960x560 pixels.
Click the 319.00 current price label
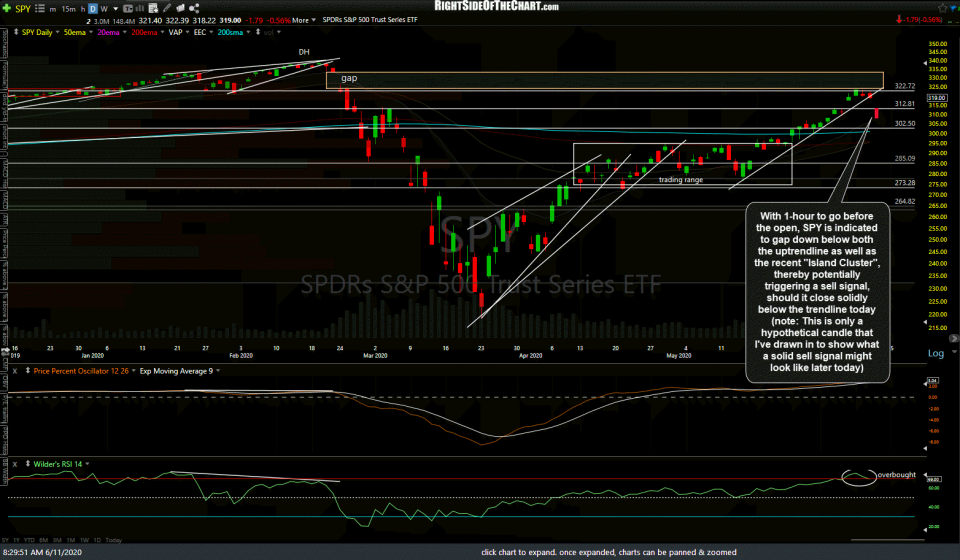(x=937, y=98)
